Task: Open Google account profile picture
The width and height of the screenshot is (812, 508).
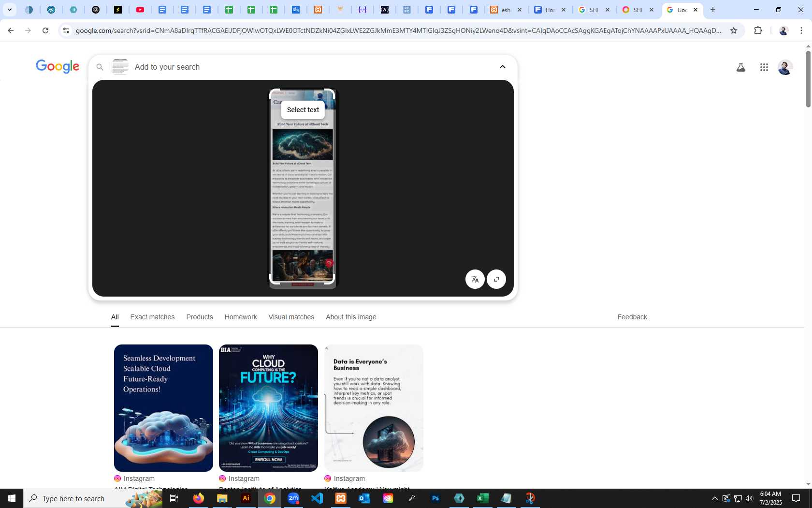Action: [x=785, y=67]
